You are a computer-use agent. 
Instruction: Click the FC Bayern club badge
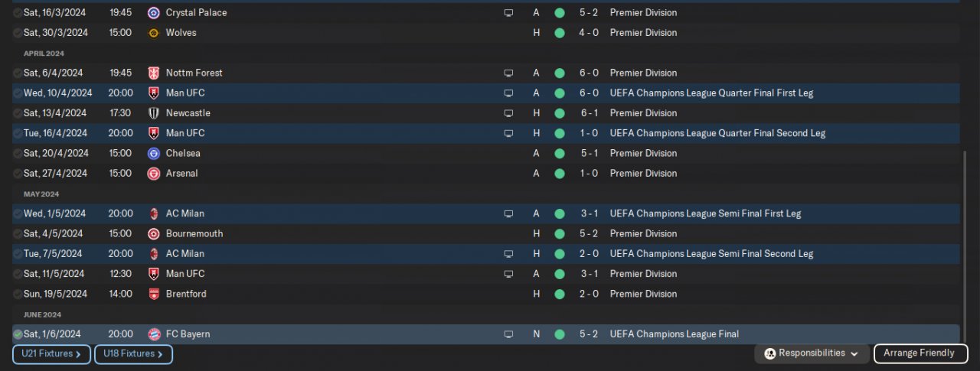click(x=153, y=334)
